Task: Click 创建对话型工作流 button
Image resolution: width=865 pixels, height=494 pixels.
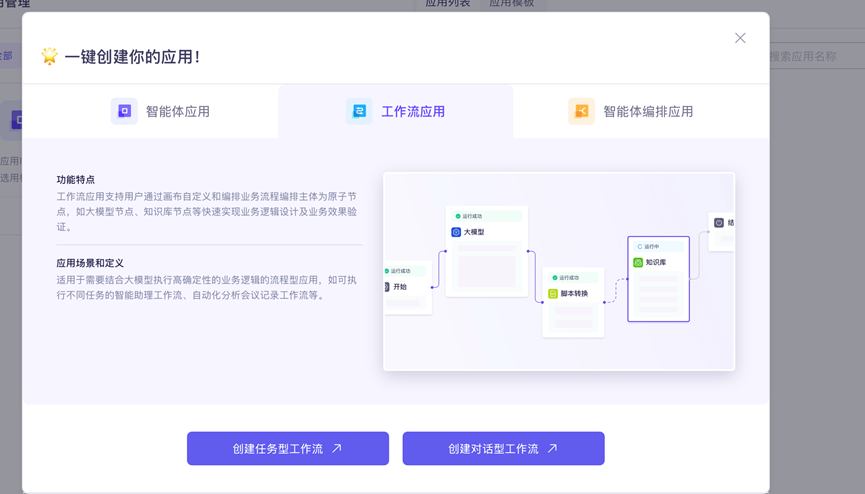Action: pyautogui.click(x=504, y=448)
